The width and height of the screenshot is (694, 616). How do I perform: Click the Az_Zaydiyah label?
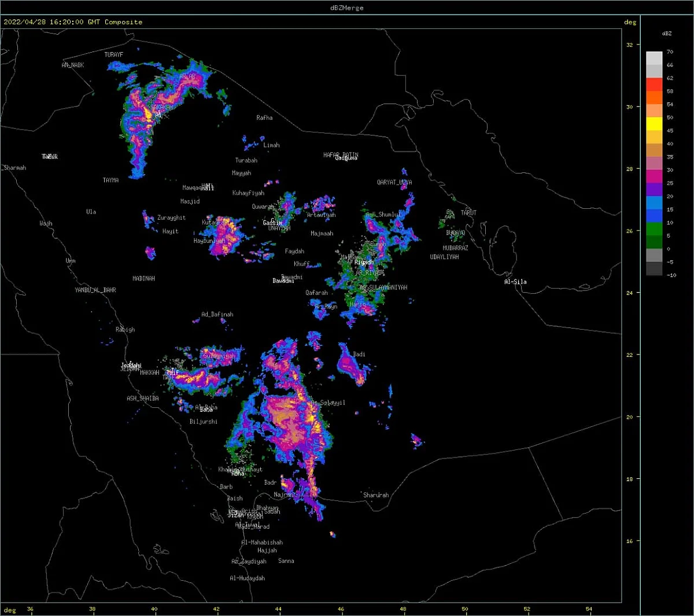point(249,562)
